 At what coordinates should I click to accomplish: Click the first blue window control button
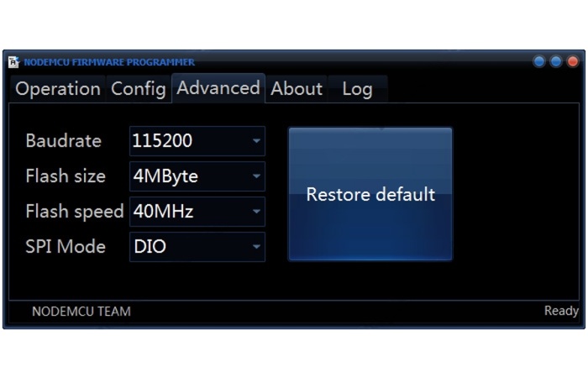pos(539,61)
